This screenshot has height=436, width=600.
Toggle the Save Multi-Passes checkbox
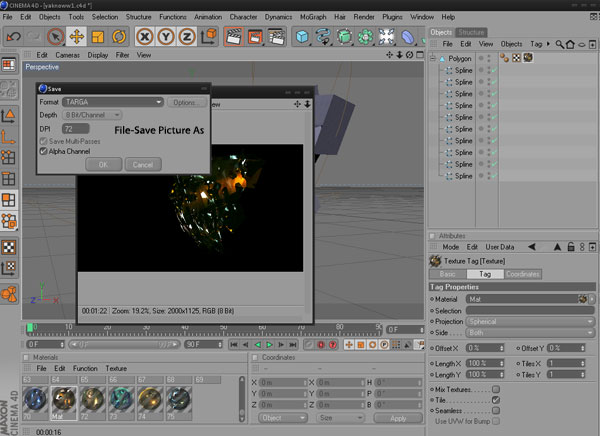(44, 141)
